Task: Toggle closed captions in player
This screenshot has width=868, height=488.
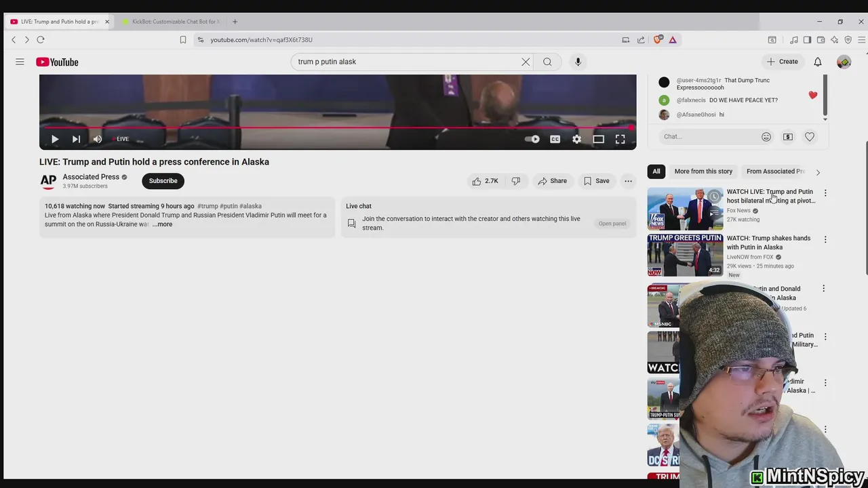Action: [x=555, y=139]
